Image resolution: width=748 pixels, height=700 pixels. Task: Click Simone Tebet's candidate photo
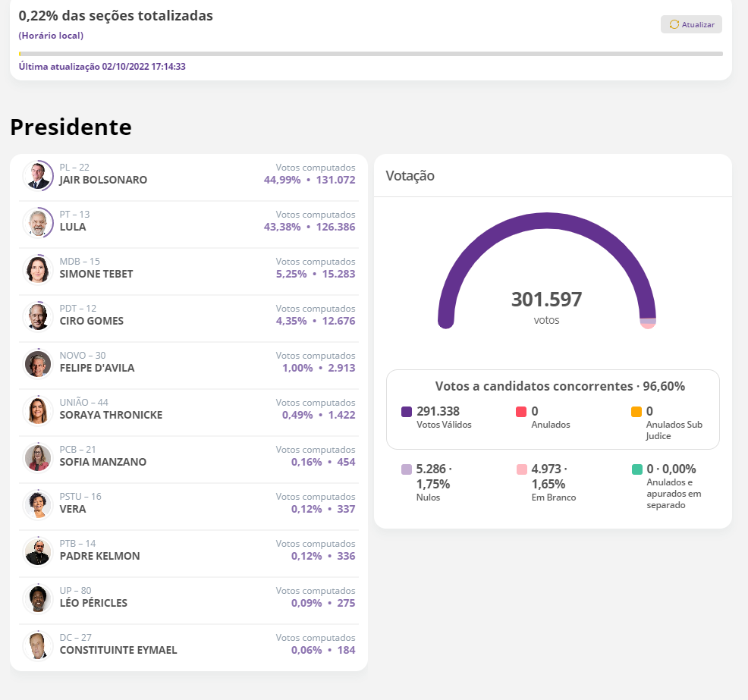coord(37,269)
